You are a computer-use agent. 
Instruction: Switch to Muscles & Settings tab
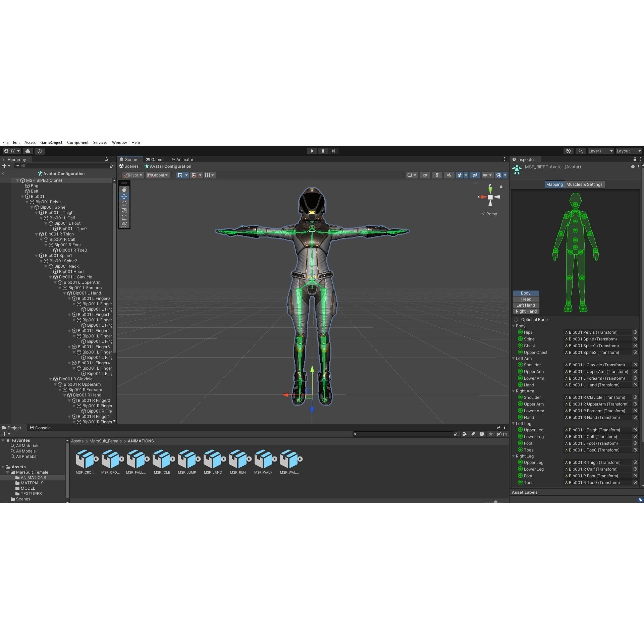tap(584, 184)
